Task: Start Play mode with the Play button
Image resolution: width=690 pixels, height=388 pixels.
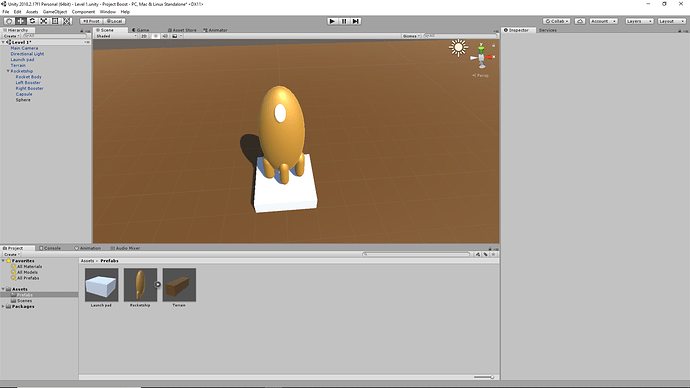Action: pyautogui.click(x=332, y=21)
